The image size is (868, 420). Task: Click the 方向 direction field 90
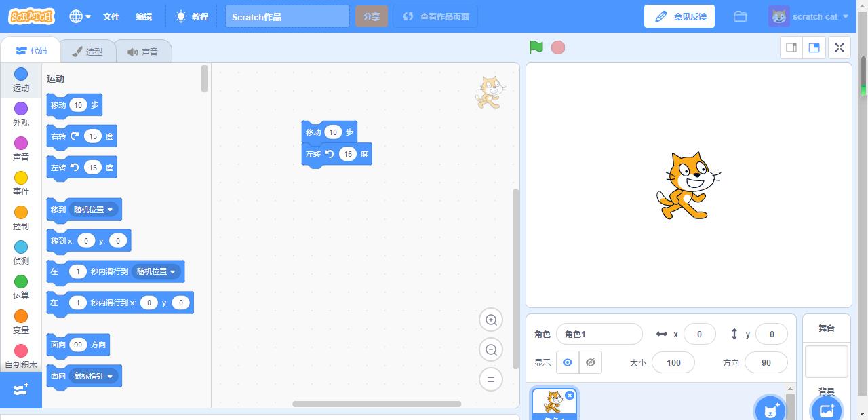[x=766, y=362]
